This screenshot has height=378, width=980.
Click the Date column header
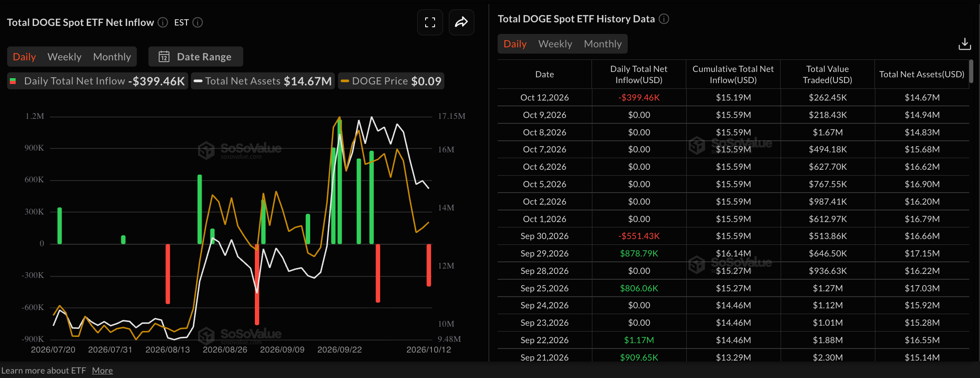tap(545, 74)
